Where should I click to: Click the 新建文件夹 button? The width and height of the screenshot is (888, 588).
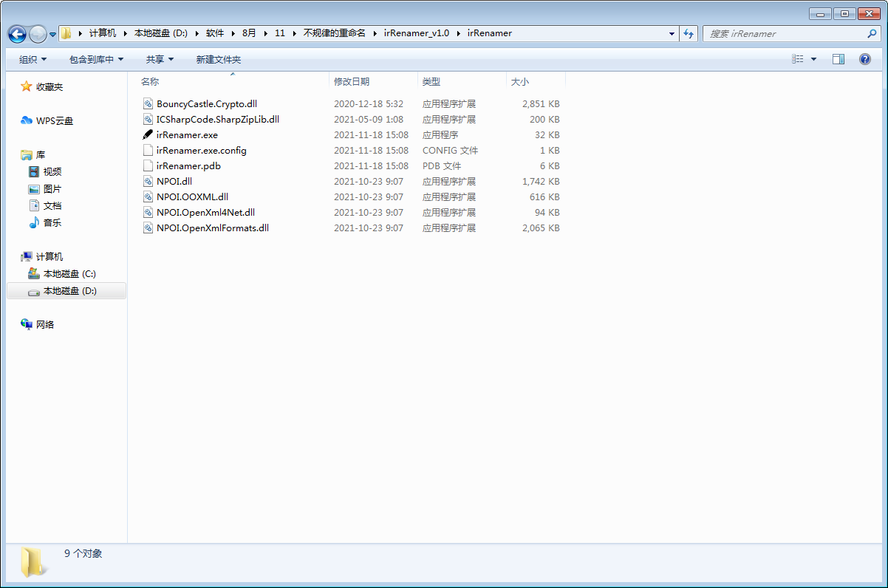218,59
